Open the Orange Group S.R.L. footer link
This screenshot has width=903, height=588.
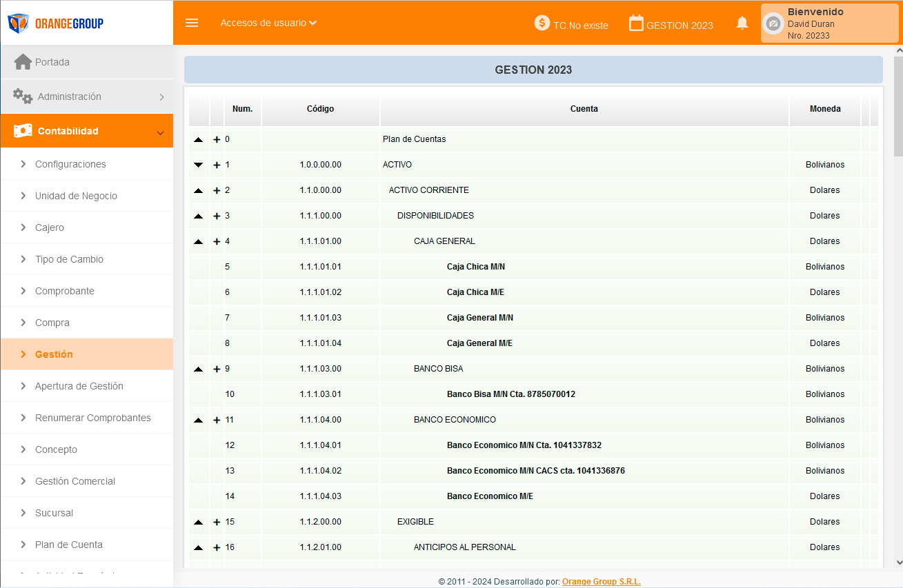[601, 582]
